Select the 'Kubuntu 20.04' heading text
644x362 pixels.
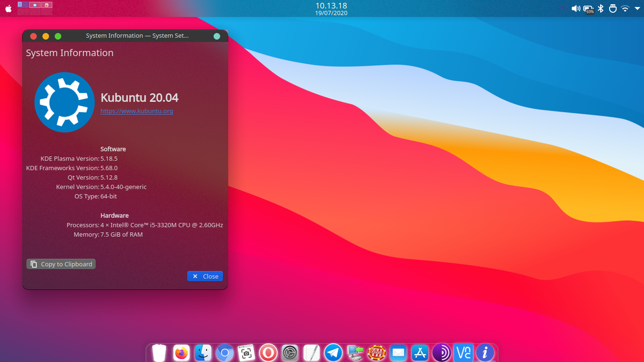click(x=140, y=98)
